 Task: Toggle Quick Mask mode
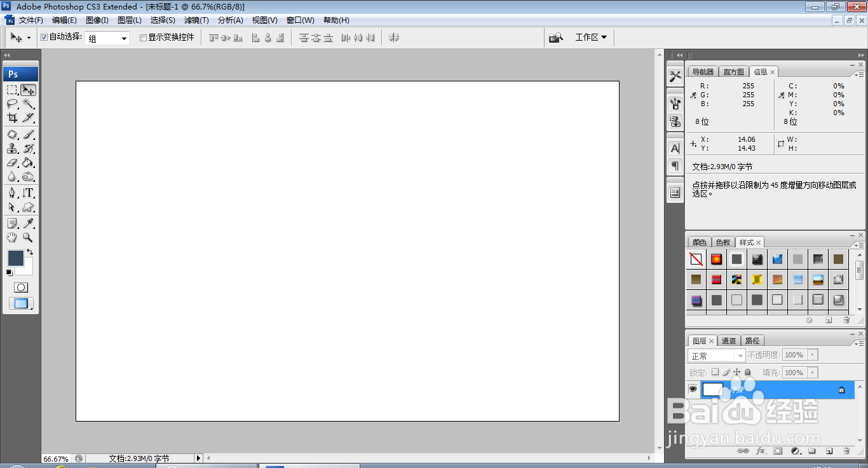tap(21, 287)
